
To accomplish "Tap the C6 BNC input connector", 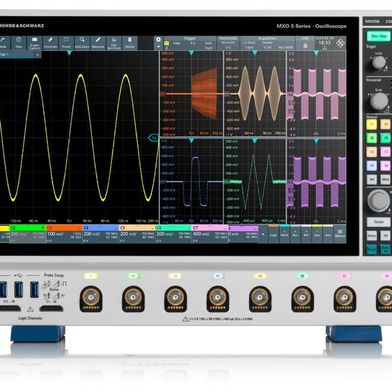I will point(303,298).
